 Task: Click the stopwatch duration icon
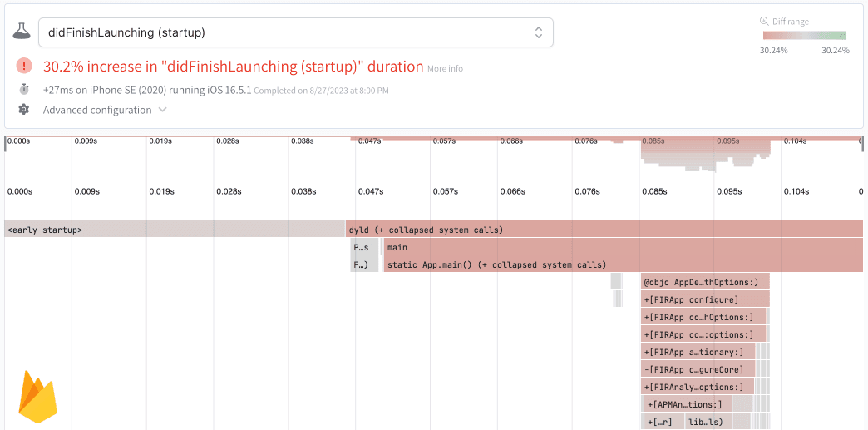(24, 89)
